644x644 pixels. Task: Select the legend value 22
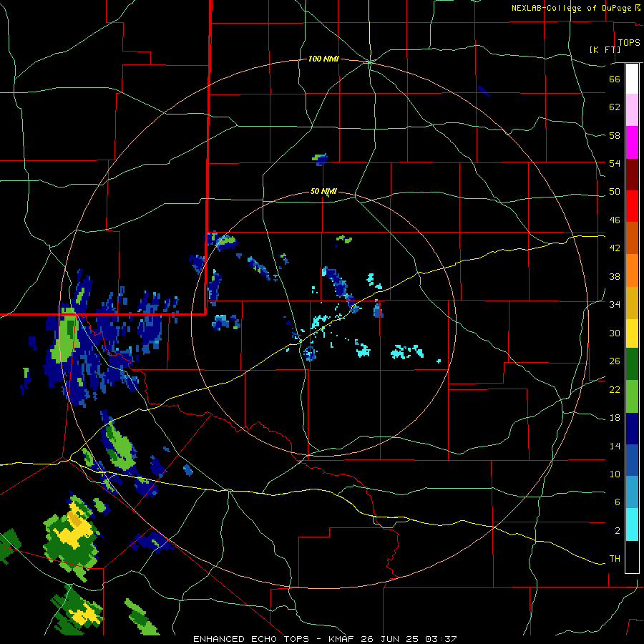click(615, 389)
